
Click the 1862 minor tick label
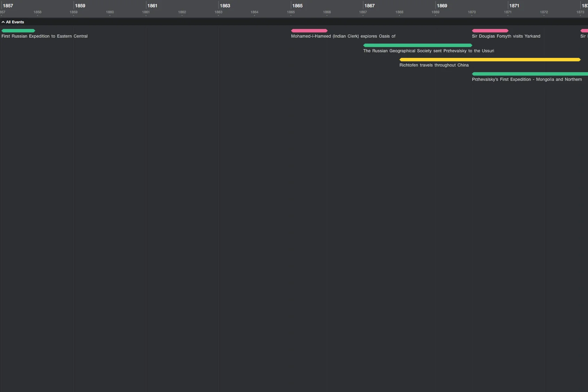pyautogui.click(x=182, y=12)
